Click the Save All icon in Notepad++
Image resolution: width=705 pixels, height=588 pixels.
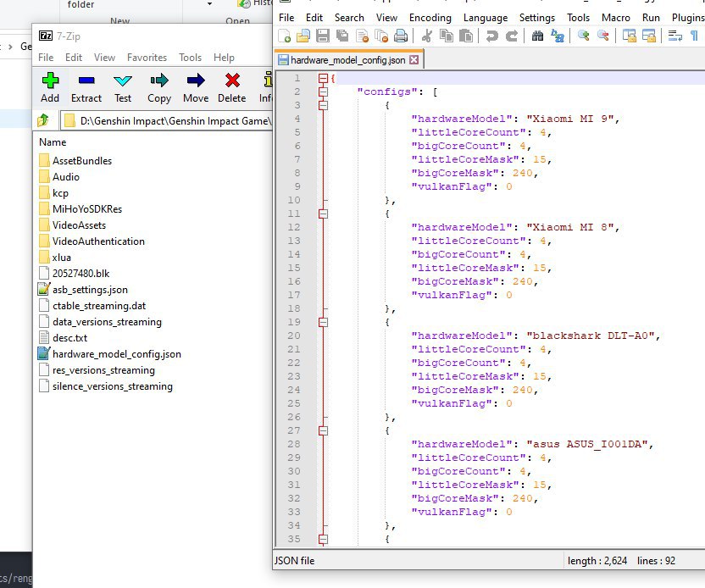[x=342, y=36]
